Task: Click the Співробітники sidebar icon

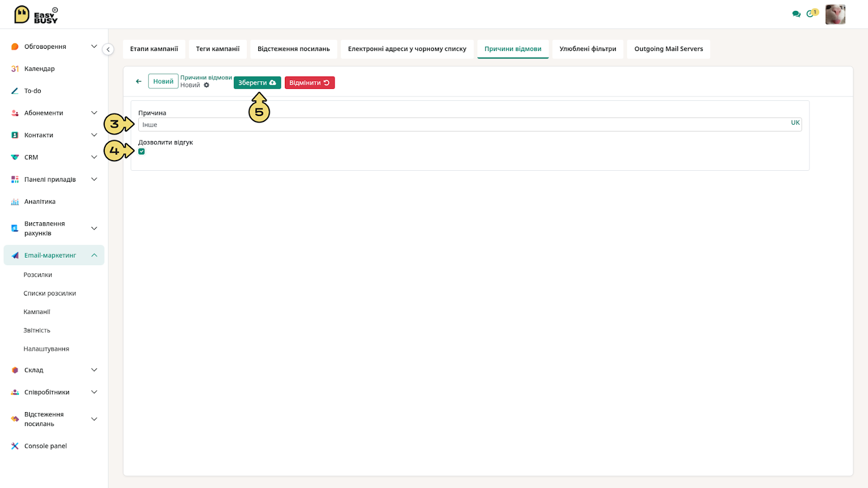Action: point(15,392)
